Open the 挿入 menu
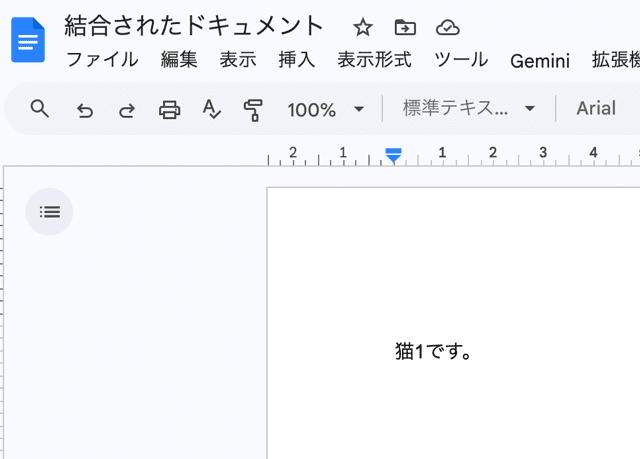 (x=297, y=60)
